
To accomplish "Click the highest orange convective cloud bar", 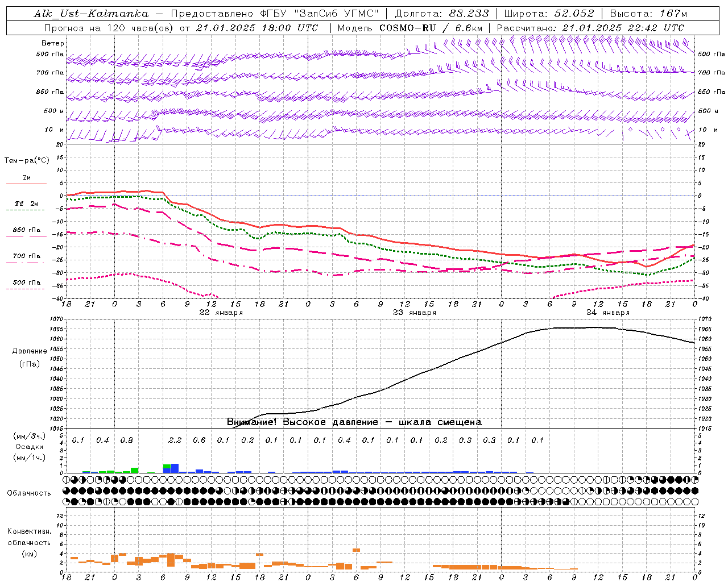I will 357,550.
